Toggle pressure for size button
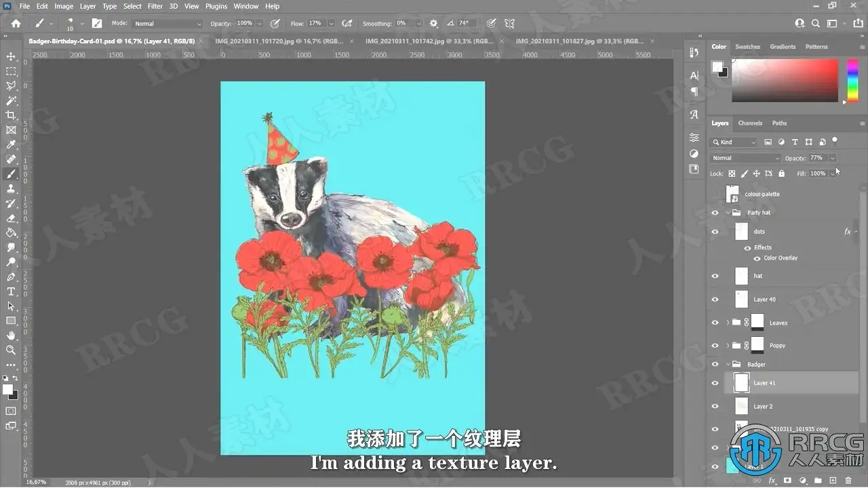 pos(490,23)
